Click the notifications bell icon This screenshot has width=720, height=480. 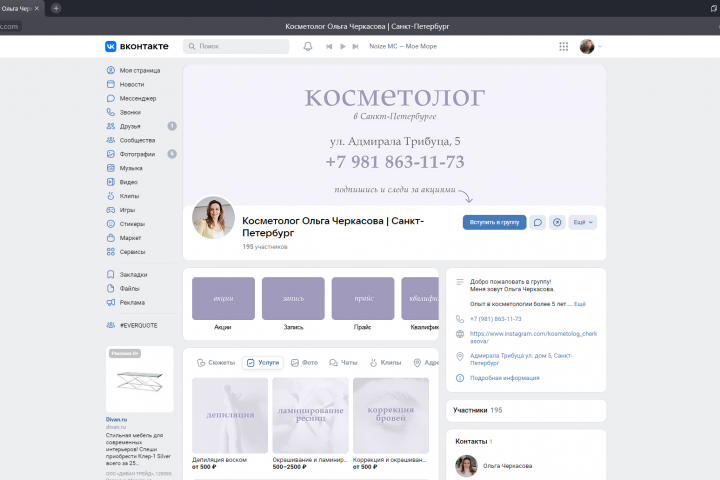click(x=308, y=46)
